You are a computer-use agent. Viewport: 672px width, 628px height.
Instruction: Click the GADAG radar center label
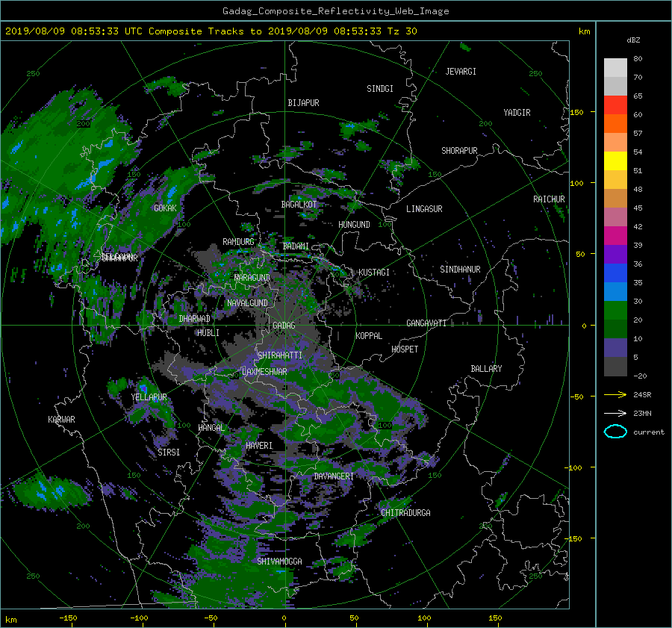coord(284,326)
